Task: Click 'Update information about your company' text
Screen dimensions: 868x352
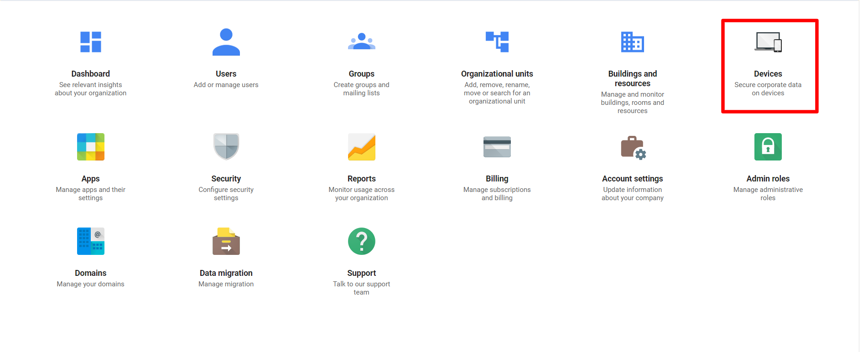Action: [x=633, y=194]
